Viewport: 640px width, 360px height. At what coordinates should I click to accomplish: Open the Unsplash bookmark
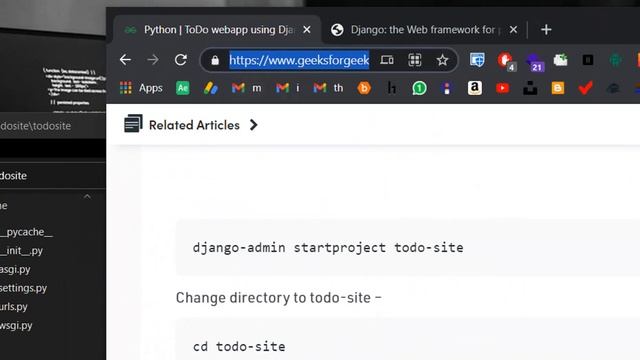[530, 88]
